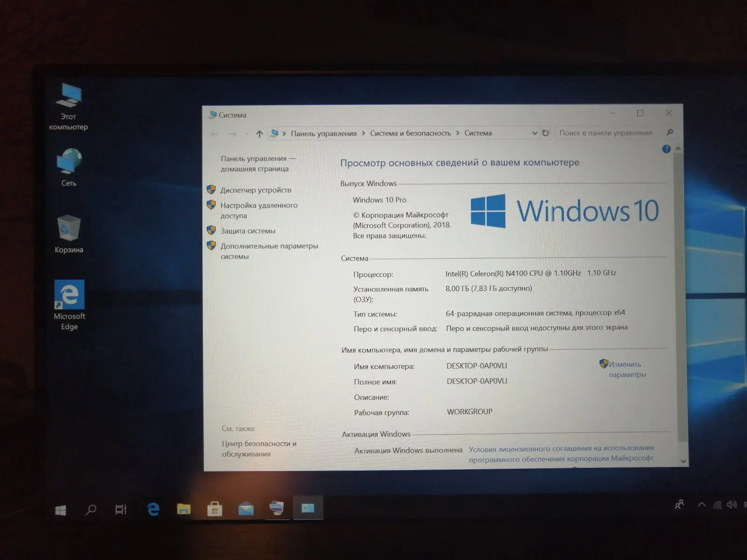Close the Система window
Image resolution: width=747 pixels, height=560 pixels.
[669, 113]
